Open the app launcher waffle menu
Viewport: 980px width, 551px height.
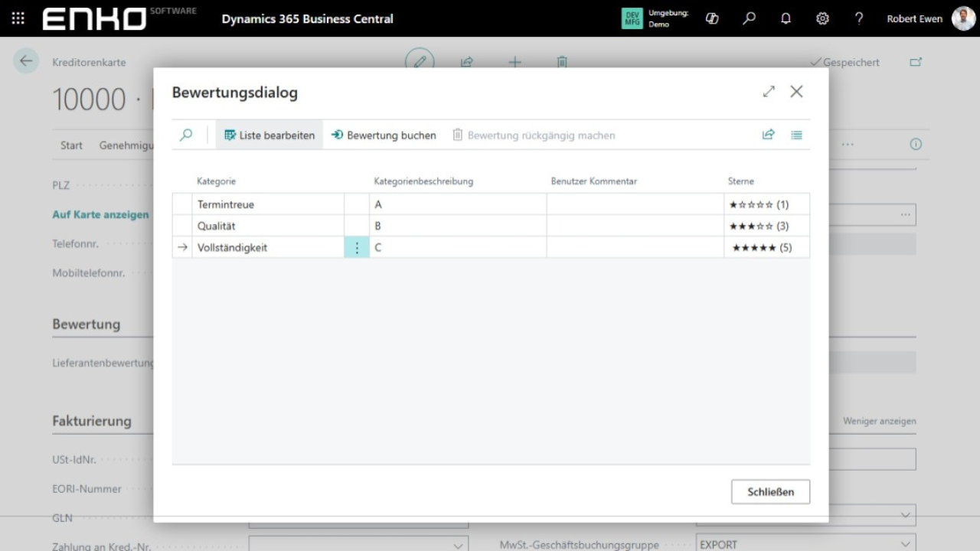[18, 18]
